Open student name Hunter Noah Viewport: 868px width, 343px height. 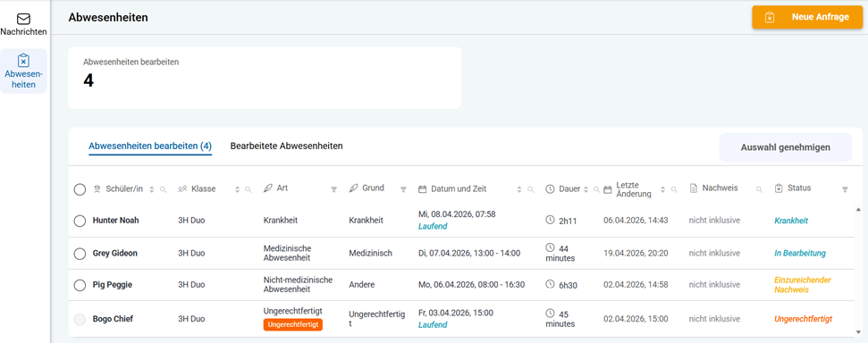115,221
